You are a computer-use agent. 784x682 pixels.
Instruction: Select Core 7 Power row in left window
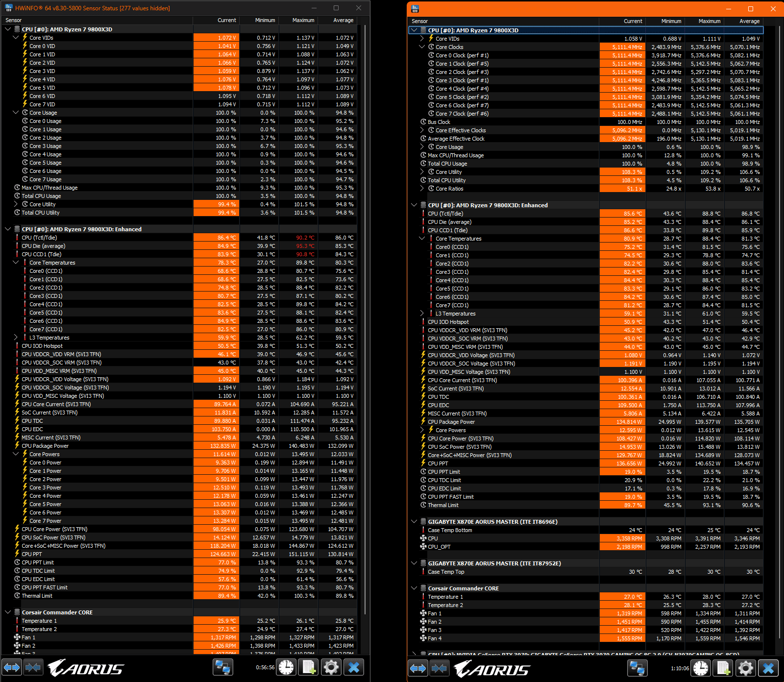coord(180,521)
